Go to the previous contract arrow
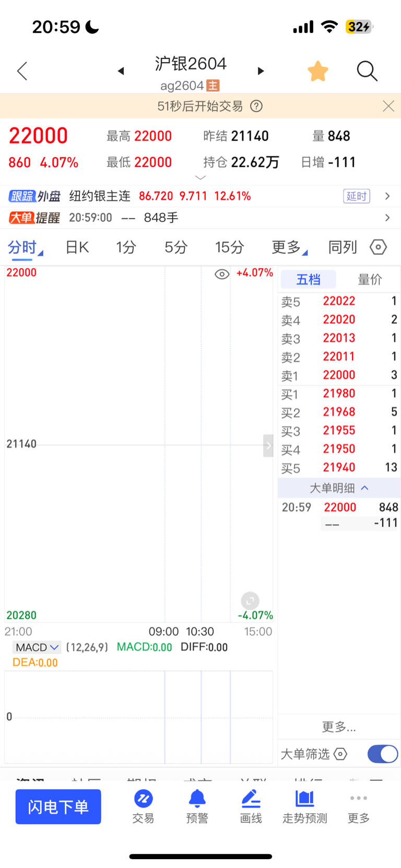 121,71
